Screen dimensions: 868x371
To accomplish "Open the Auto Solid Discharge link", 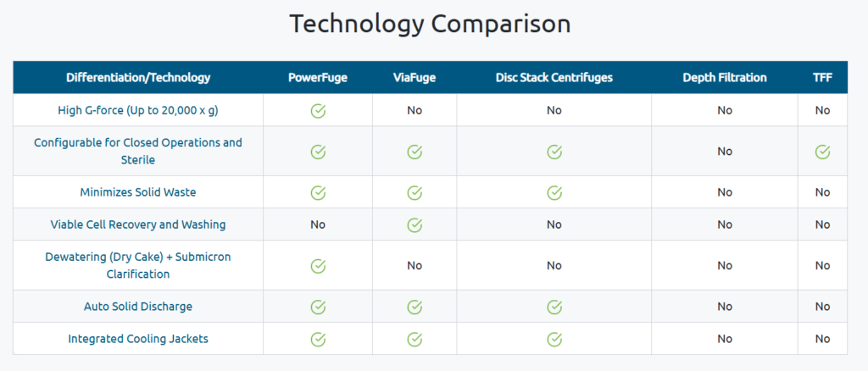I will 138,307.
